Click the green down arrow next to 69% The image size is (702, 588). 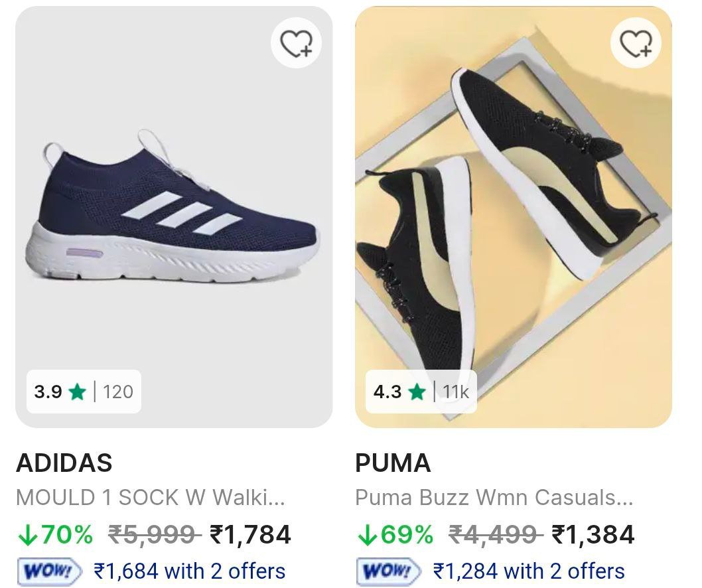click(368, 533)
